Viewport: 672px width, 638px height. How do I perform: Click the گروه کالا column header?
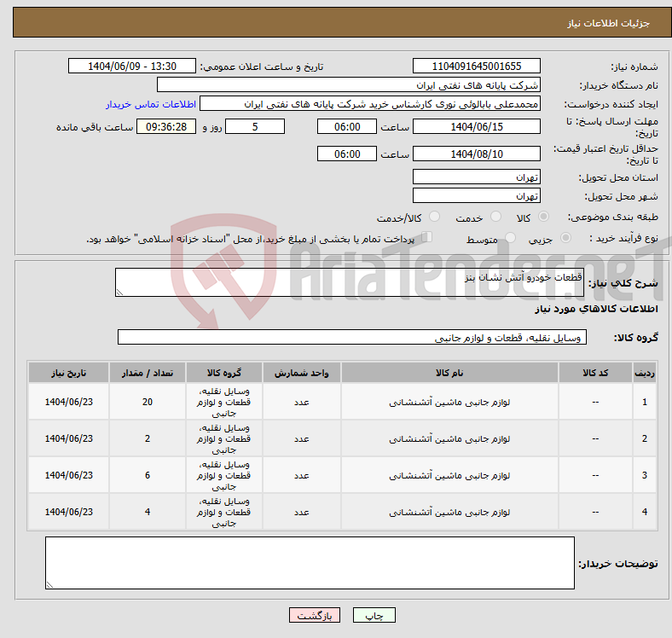(224, 373)
